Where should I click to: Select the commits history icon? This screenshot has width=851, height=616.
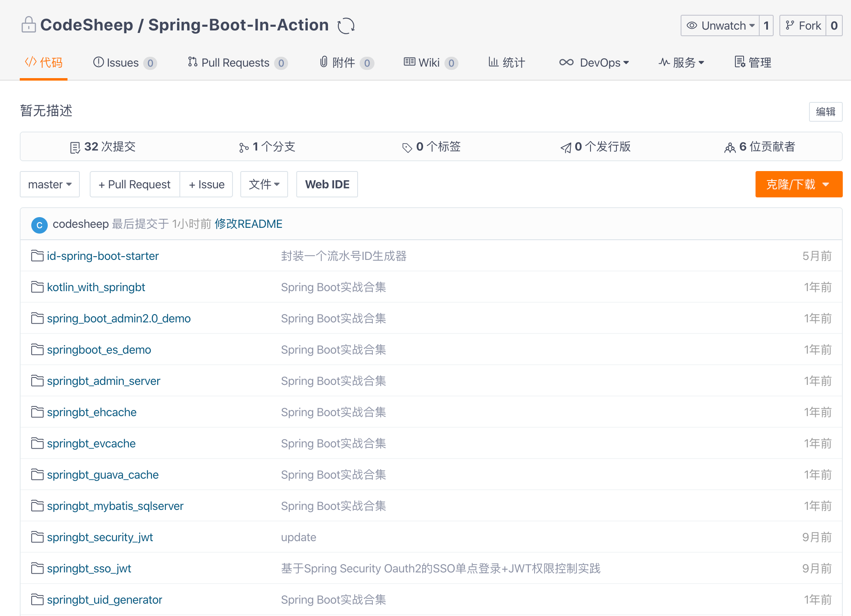coord(75,147)
